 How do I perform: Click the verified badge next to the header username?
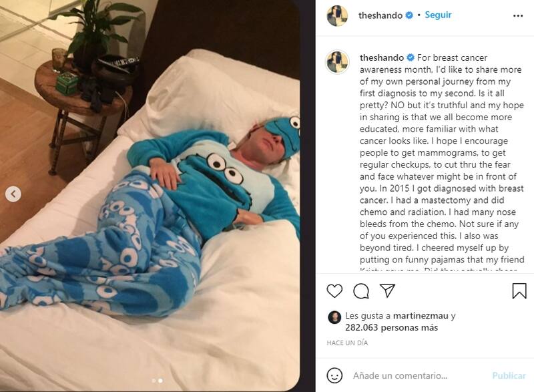coord(409,15)
